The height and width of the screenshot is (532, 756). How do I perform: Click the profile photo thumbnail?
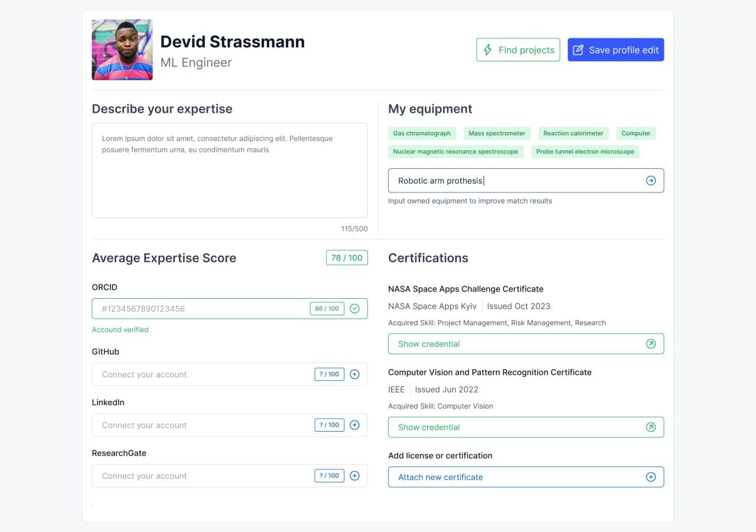pyautogui.click(x=122, y=50)
